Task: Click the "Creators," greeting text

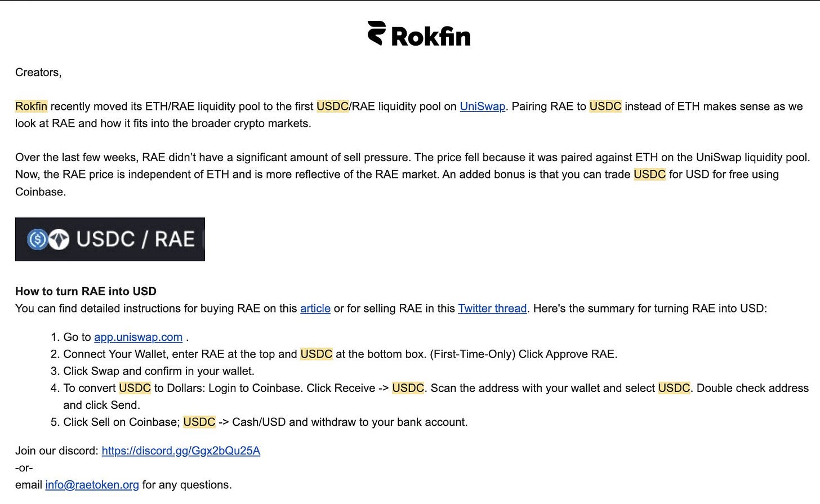Action: [x=38, y=73]
